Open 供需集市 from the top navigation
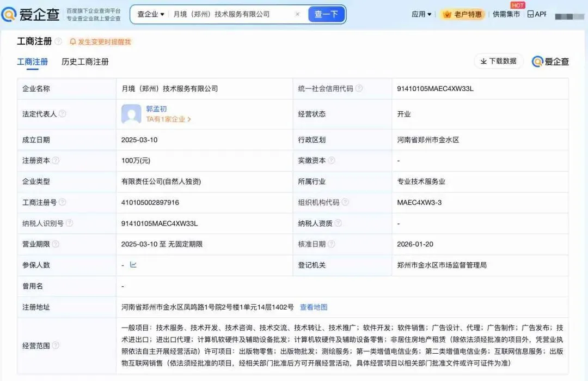Screen dimensions: 588x381 (x=506, y=14)
